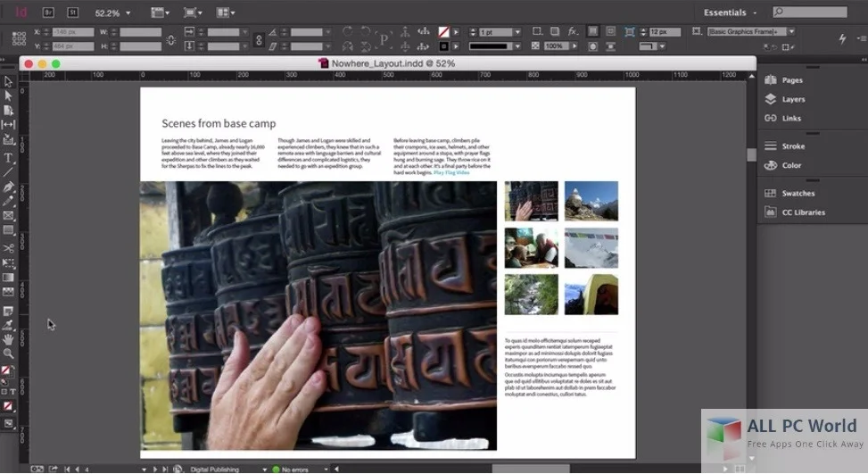Toggle constrain proportions for width and height

(171, 40)
